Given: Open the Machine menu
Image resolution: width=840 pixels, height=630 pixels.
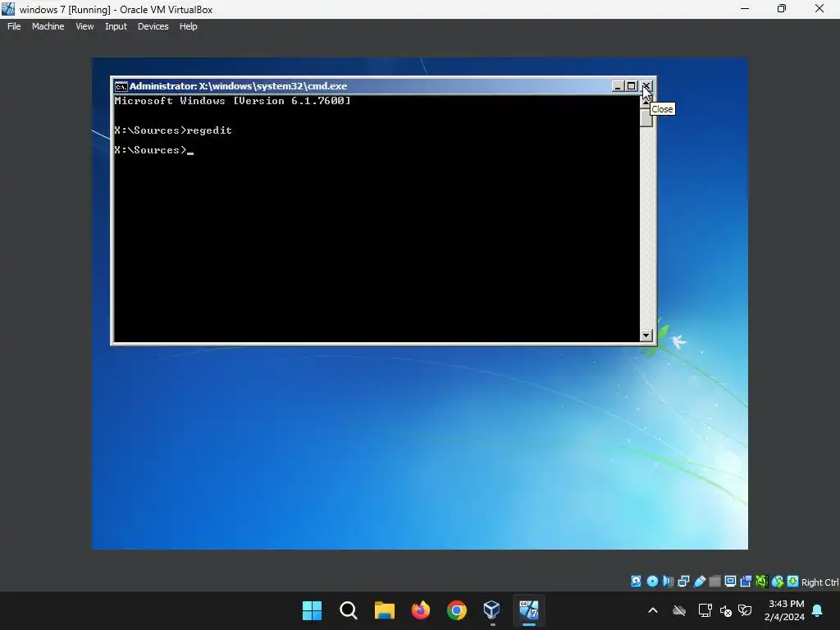Looking at the screenshot, I should (48, 26).
